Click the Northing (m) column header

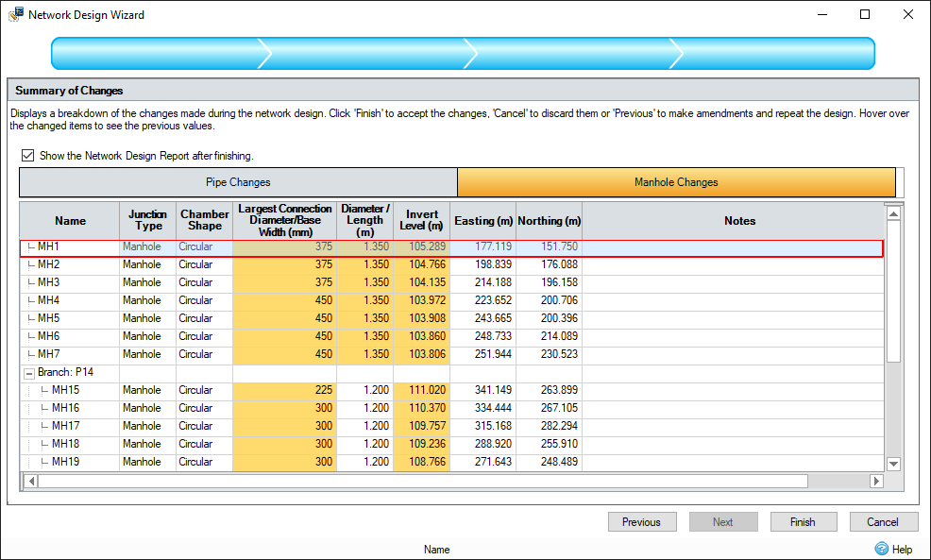coord(550,221)
